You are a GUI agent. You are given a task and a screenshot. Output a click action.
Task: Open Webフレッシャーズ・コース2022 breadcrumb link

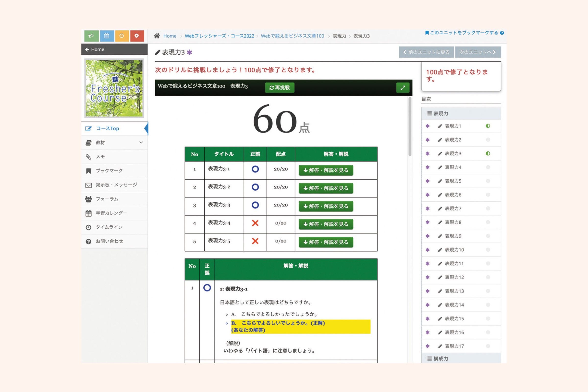pos(219,36)
